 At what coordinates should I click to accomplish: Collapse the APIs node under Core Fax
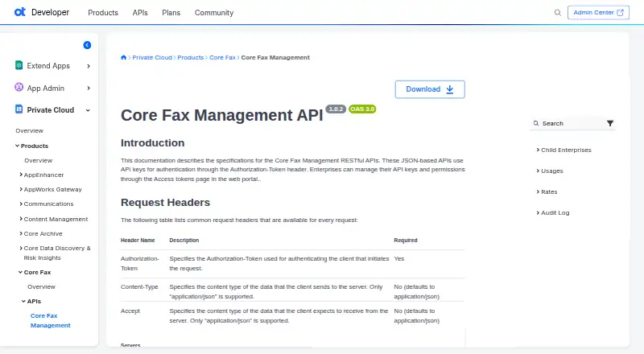coord(24,301)
